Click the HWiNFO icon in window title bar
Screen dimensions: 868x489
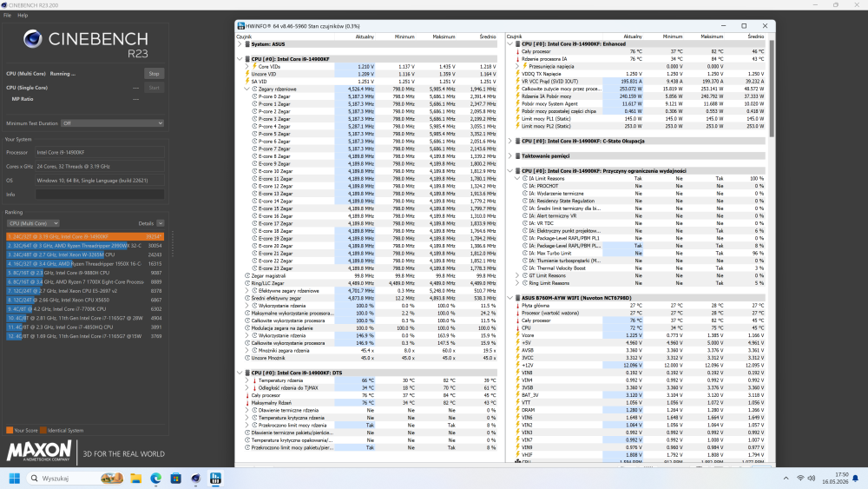point(240,26)
